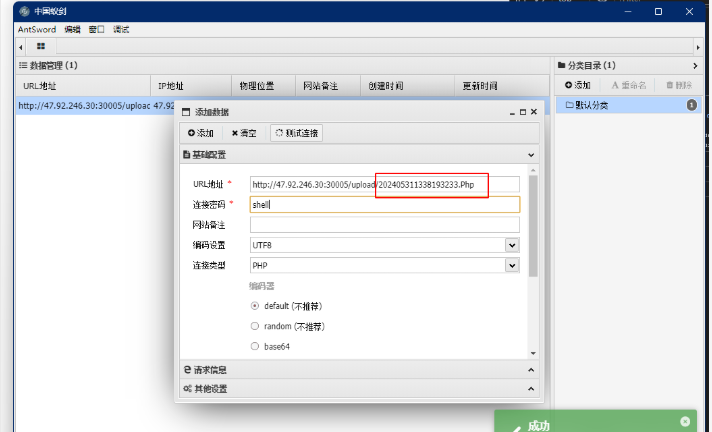The width and height of the screenshot is (712, 432).
Task: Select the default encoder radio button
Action: coord(255,306)
